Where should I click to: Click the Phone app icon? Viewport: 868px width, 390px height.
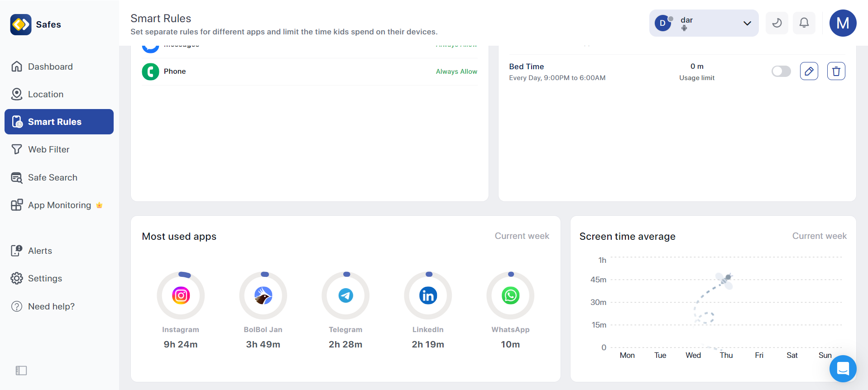tap(150, 71)
